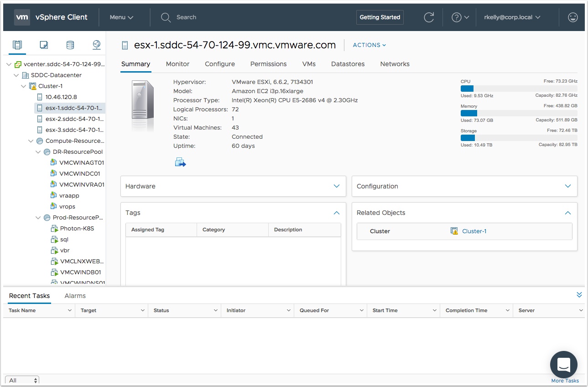Viewport: 588px width, 387px height.
Task: Switch to the Datastores tab
Action: coord(348,64)
